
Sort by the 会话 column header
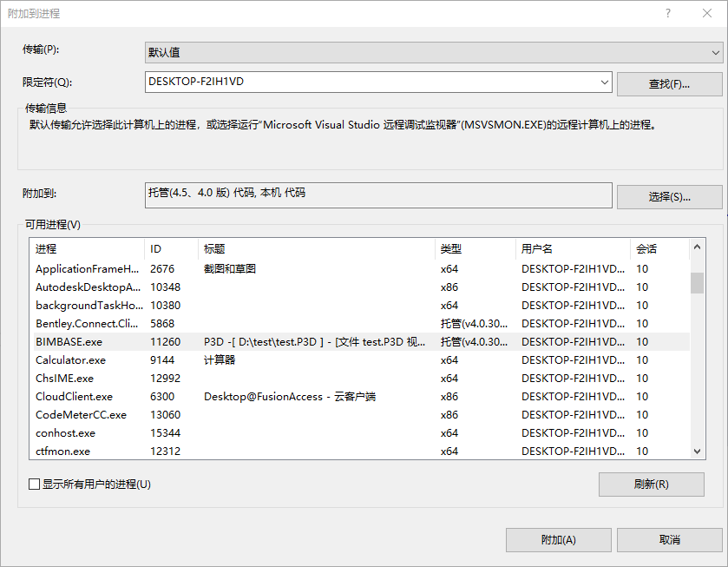pos(659,249)
